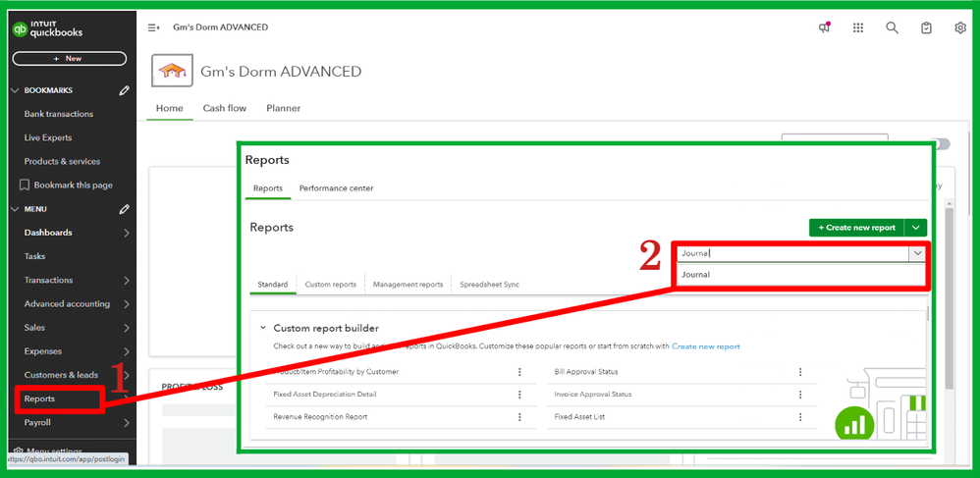This screenshot has height=478, width=980.
Task: Edit bookmarks with the pencil icon
Action: tap(125, 90)
